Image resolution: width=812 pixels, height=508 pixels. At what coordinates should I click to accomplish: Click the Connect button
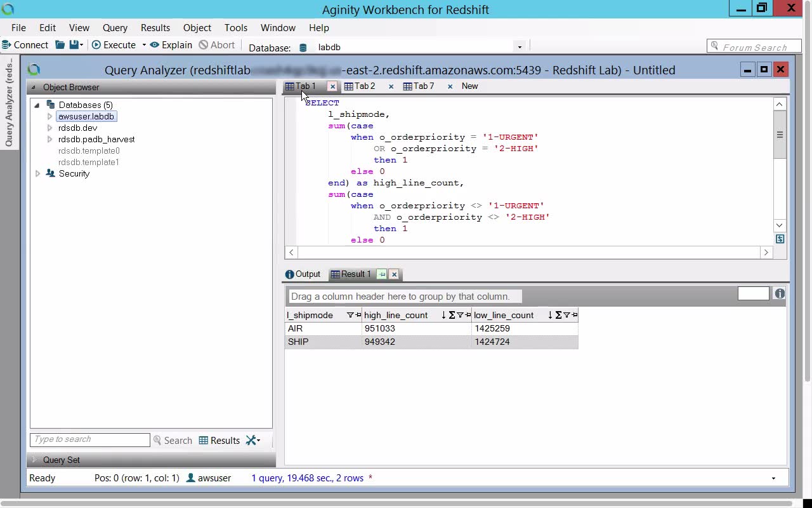25,45
